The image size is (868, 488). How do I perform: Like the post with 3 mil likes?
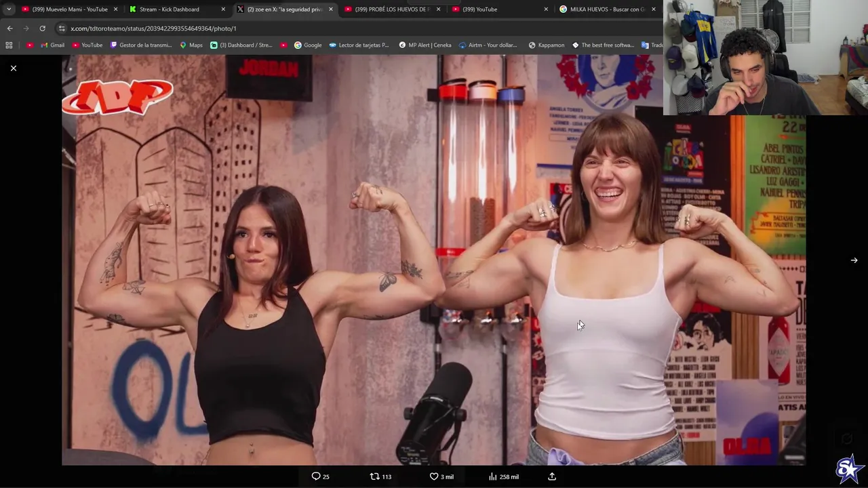pyautogui.click(x=441, y=476)
